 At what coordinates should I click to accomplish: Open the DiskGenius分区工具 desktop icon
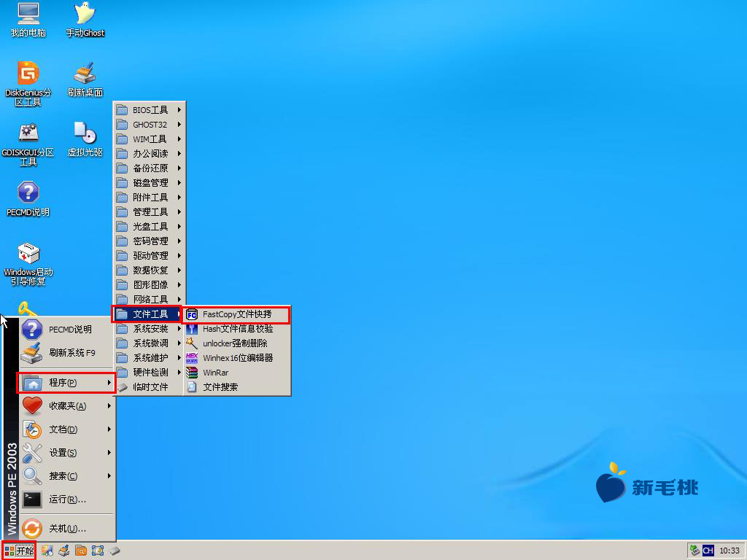pos(28,84)
